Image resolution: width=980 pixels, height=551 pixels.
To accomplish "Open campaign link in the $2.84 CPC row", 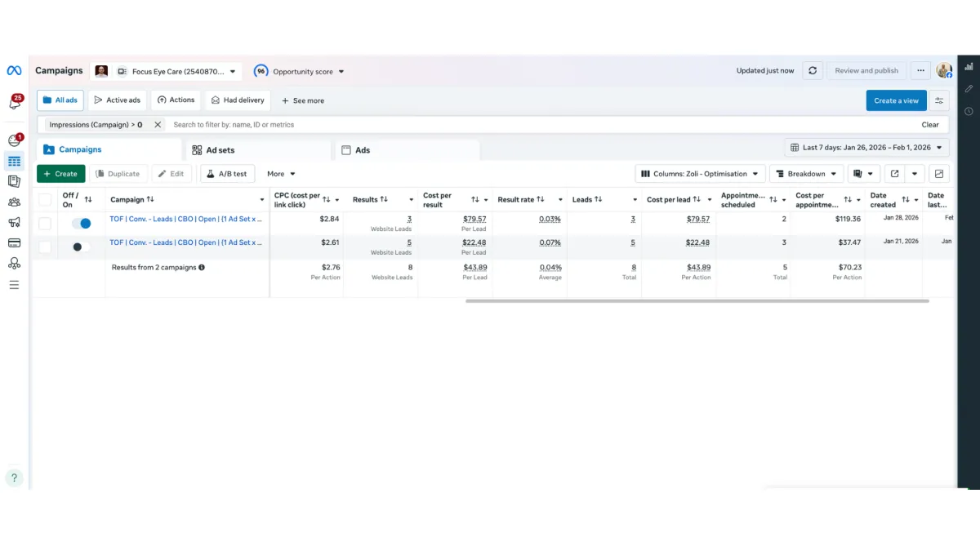I will 185,219.
